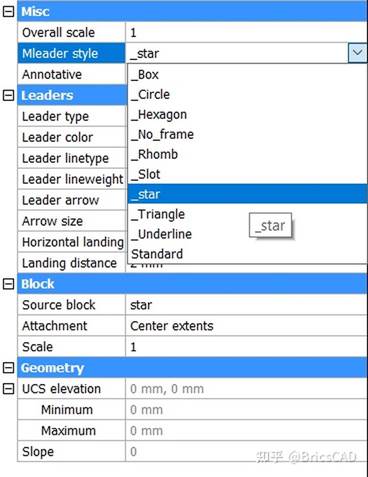This screenshot has height=477, width=368.
Task: Open the Mleader style dropdown arrow
Action: pyautogui.click(x=357, y=53)
